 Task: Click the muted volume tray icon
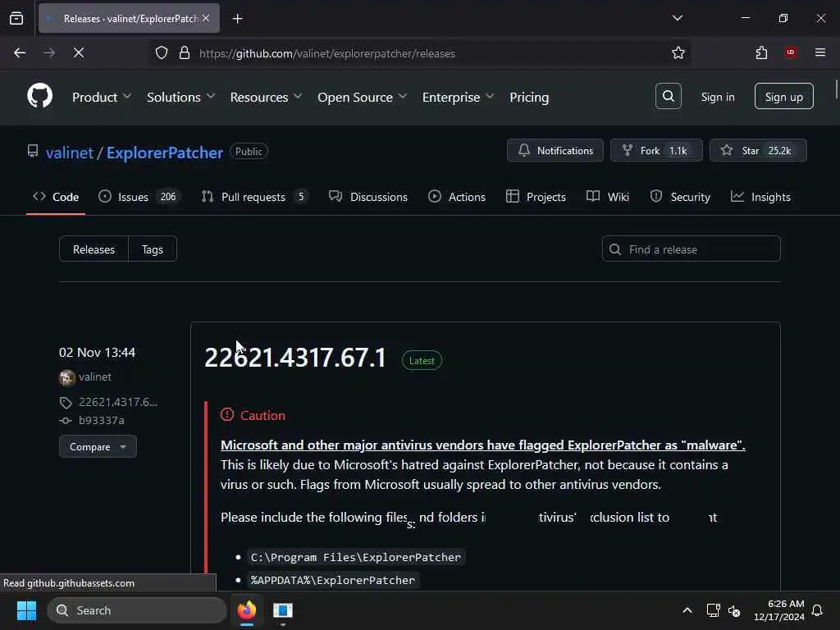pos(734,610)
